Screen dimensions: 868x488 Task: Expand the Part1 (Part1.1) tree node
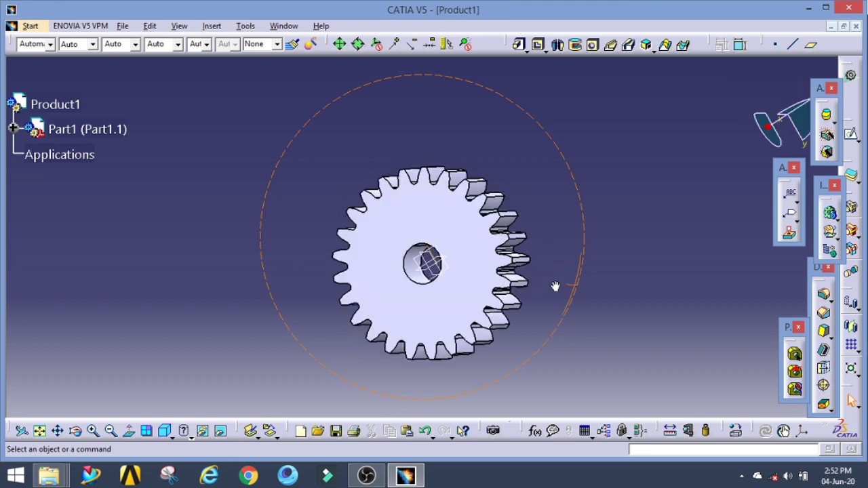coord(13,128)
